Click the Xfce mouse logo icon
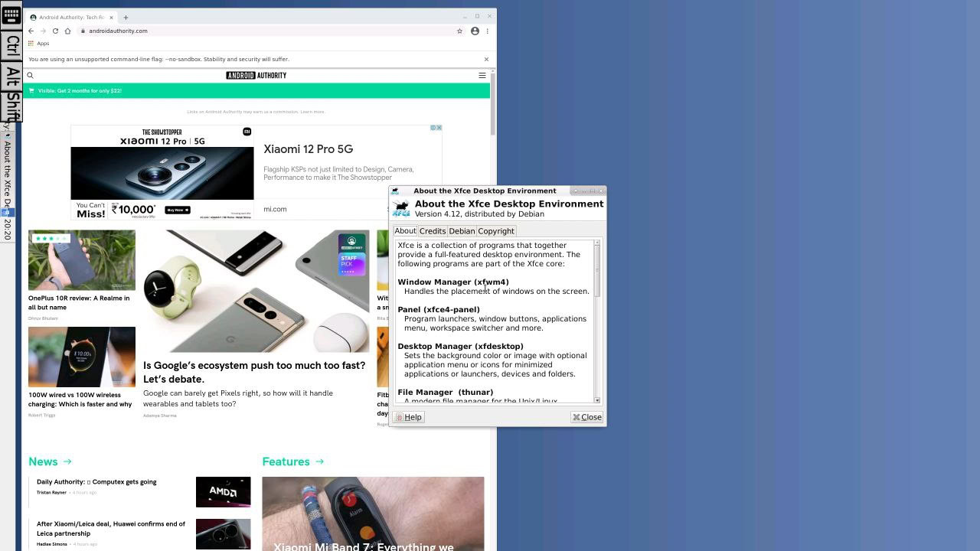 point(400,209)
